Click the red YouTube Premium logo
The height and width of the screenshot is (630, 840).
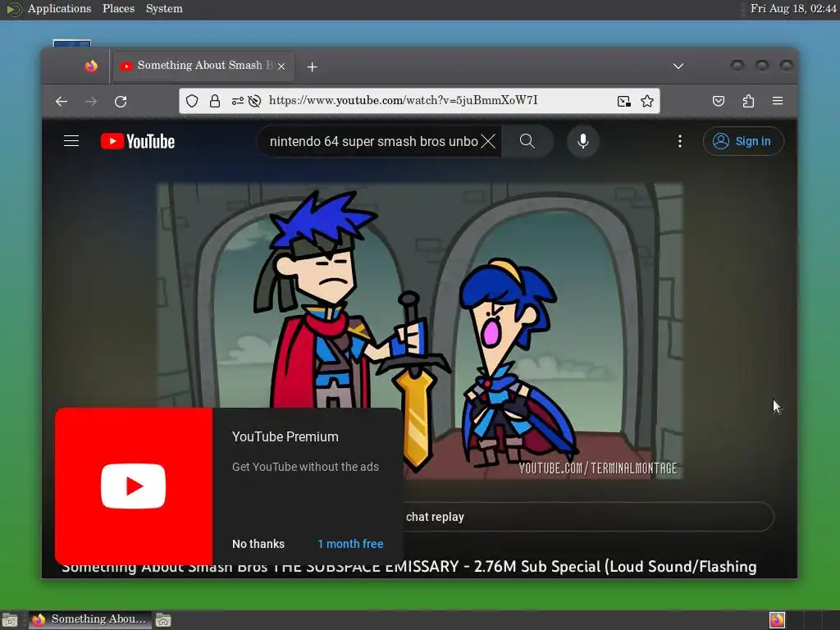tap(134, 486)
